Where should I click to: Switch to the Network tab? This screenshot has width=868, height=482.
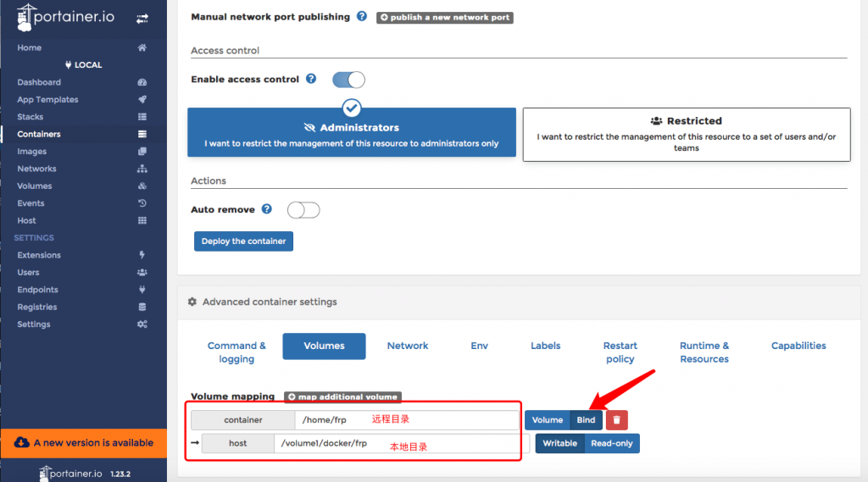point(408,346)
